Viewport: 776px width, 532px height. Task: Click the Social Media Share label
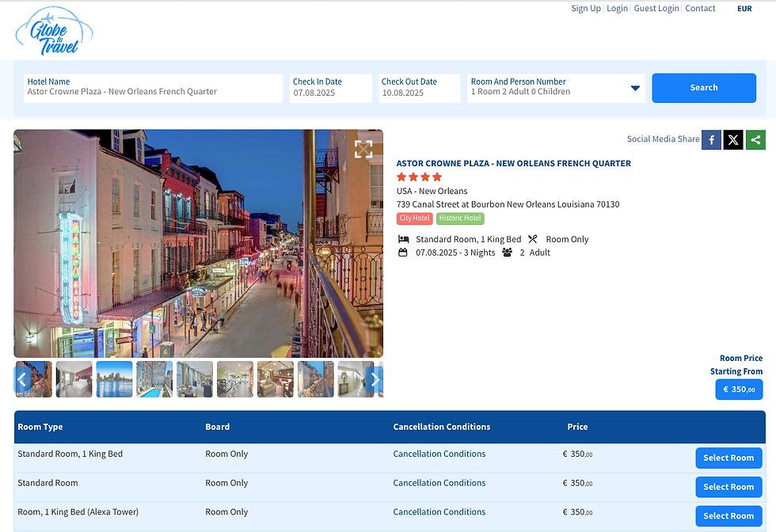pos(664,139)
